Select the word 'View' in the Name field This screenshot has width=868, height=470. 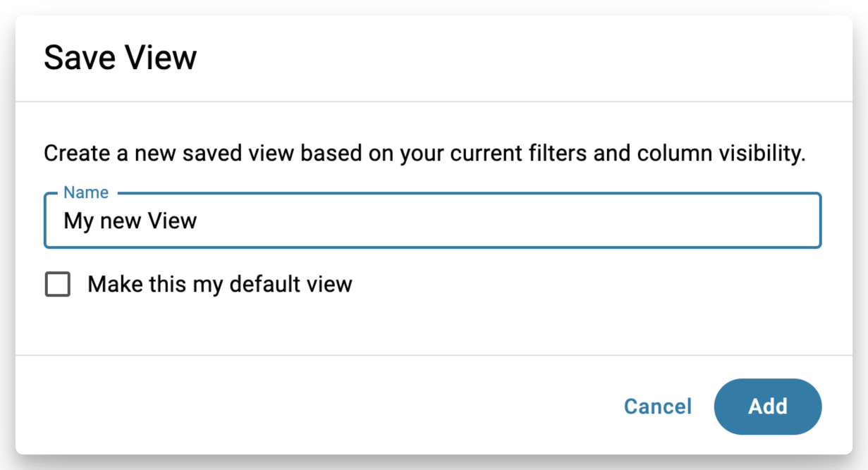(173, 221)
